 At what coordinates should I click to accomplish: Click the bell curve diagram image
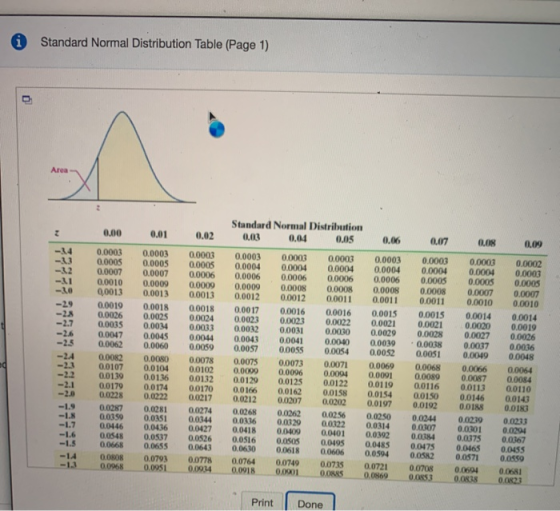pos(122,159)
